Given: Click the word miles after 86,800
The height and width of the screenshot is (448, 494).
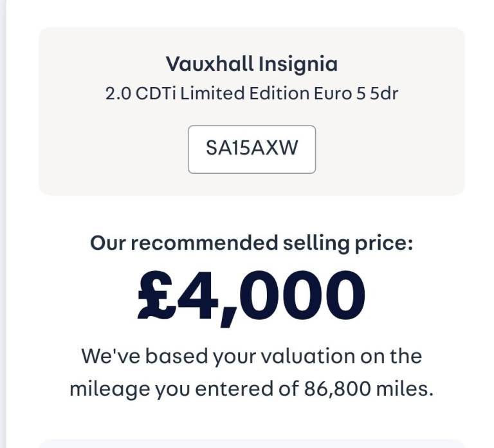Looking at the screenshot, I should pyautogui.click(x=404, y=388).
